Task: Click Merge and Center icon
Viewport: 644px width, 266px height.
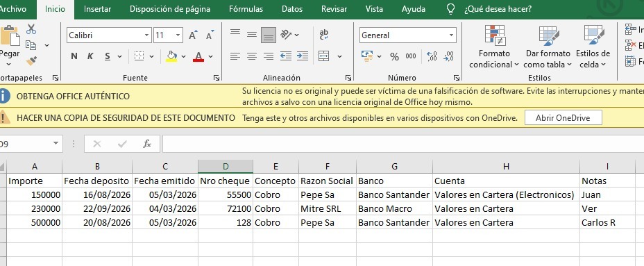Action: tap(324, 56)
